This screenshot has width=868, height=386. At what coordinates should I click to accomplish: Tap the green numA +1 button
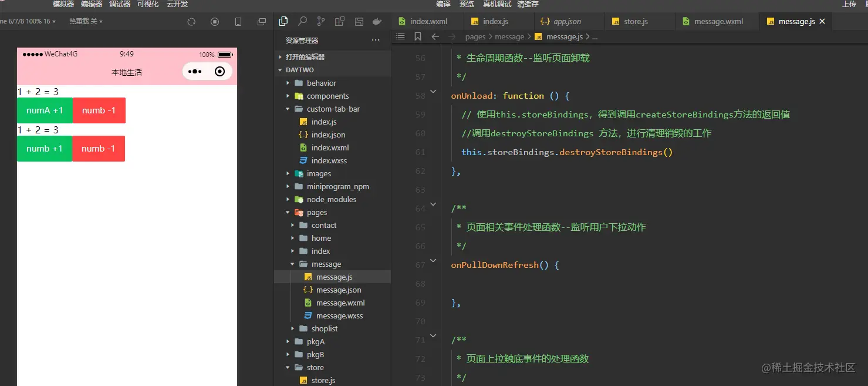tap(45, 110)
